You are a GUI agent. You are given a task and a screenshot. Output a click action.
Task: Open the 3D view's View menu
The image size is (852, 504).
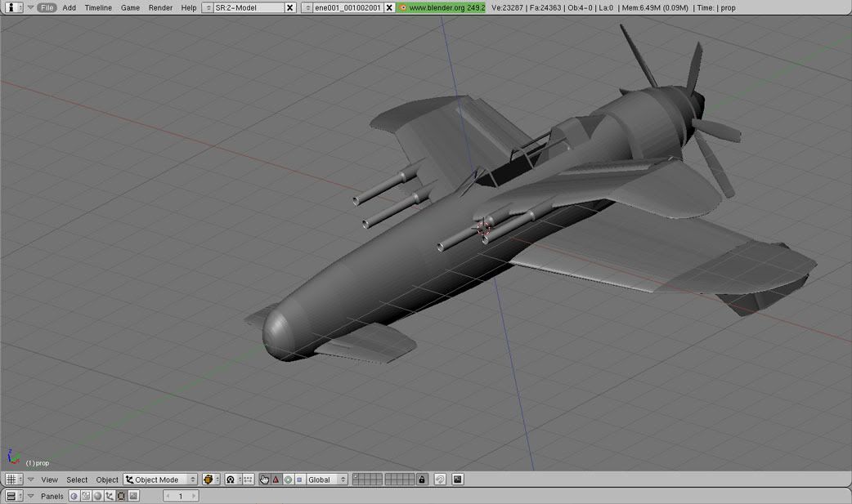tap(49, 479)
